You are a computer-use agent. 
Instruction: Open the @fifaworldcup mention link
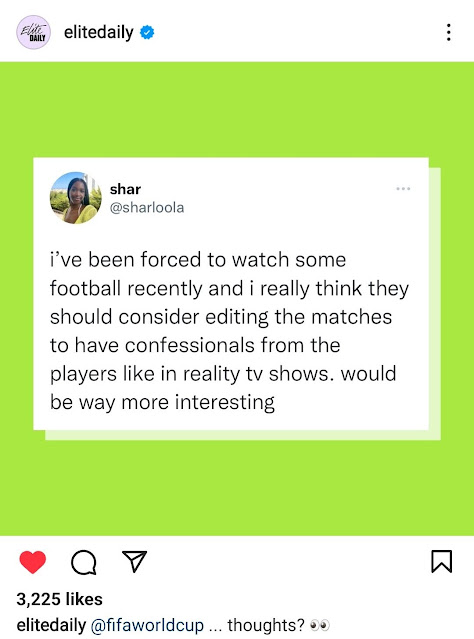tap(147, 625)
